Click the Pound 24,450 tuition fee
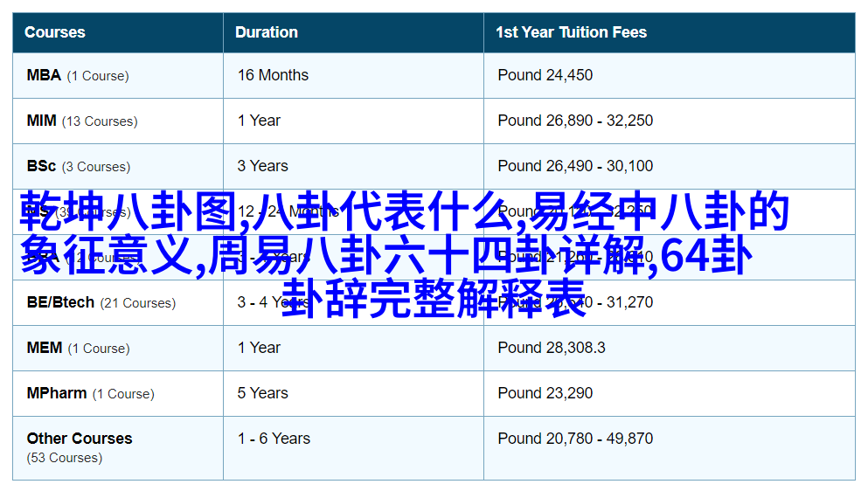 click(545, 75)
